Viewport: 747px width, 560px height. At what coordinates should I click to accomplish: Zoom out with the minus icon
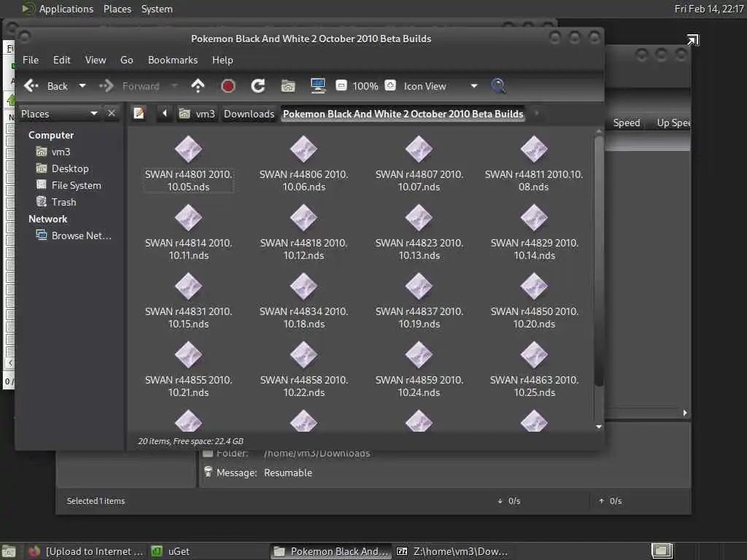pos(341,85)
